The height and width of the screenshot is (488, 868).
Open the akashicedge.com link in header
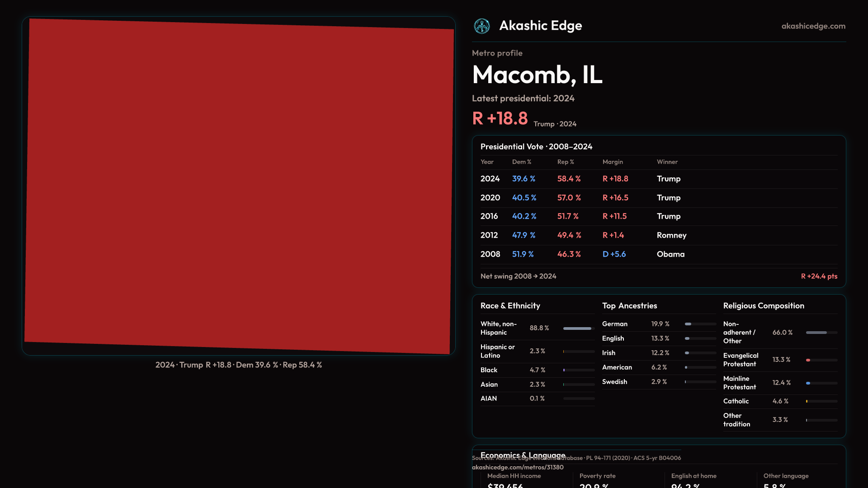tap(813, 26)
